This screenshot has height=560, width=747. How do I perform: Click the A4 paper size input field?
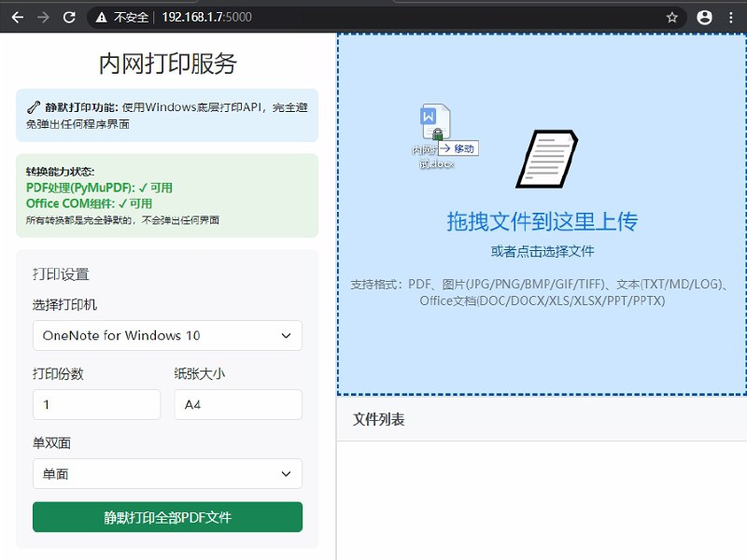coord(239,404)
